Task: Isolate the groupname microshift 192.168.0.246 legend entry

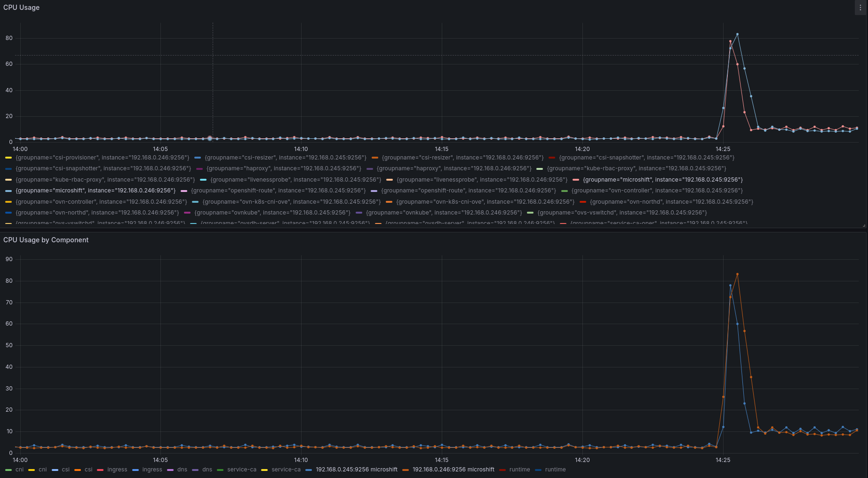Action: coord(96,191)
